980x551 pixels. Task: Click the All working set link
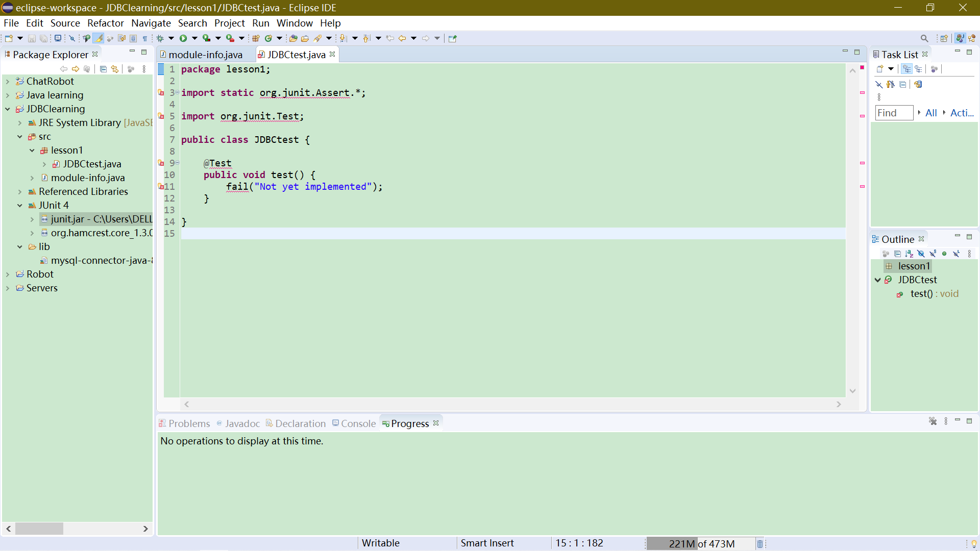click(x=931, y=113)
